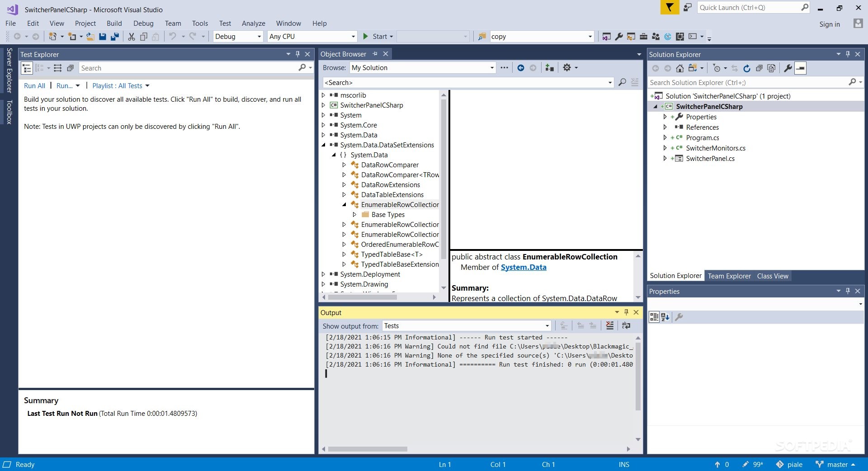868x471 pixels.
Task: Toggle auto-hide pin on Properties panel
Action: (848, 291)
